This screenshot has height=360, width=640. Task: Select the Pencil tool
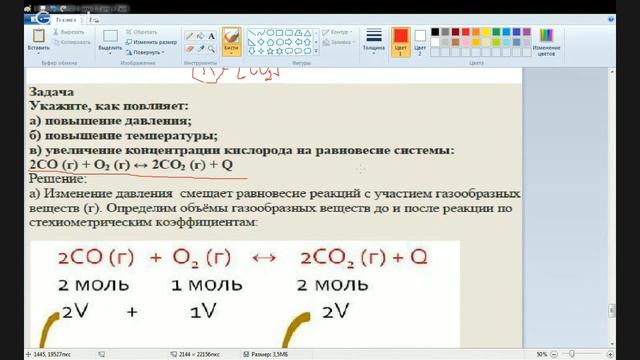click(x=189, y=36)
